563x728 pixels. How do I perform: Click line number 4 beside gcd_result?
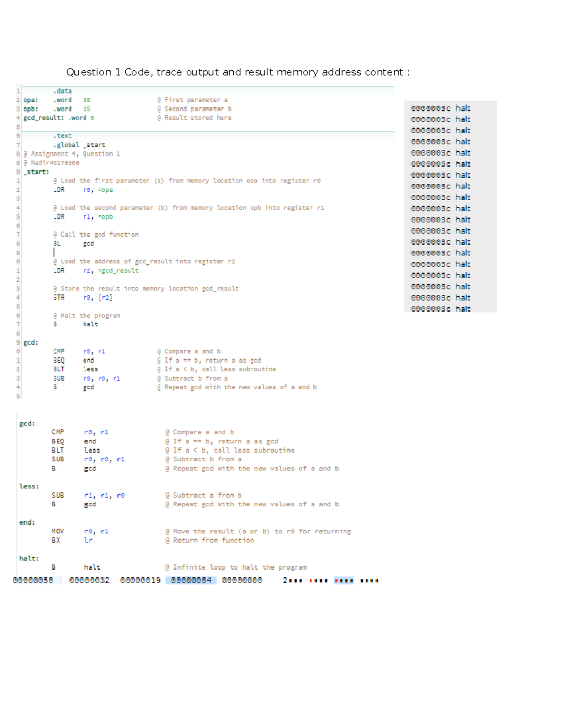(18, 118)
